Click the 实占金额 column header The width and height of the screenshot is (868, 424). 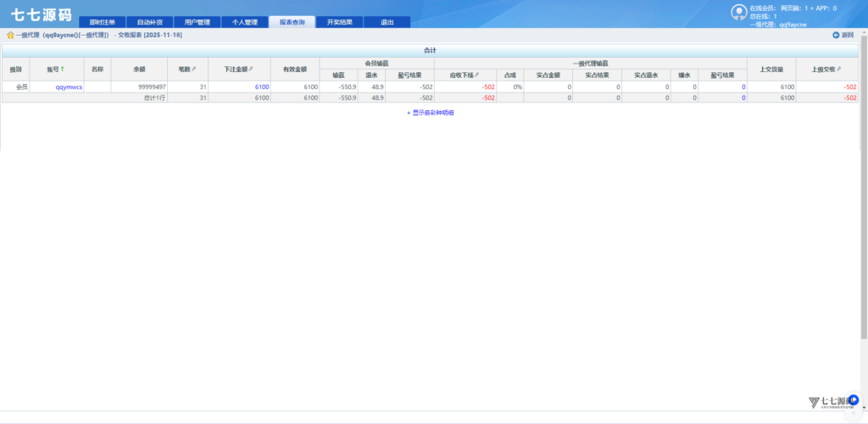tap(548, 75)
